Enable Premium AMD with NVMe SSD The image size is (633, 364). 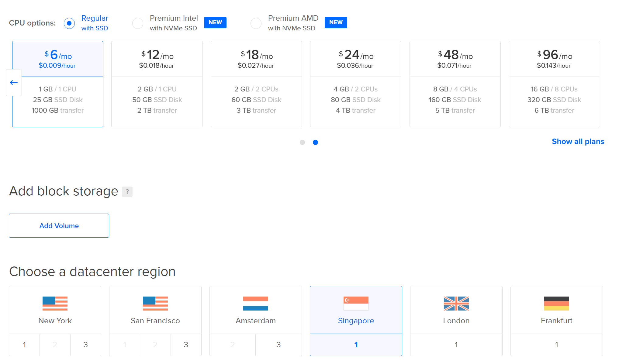[x=256, y=23]
